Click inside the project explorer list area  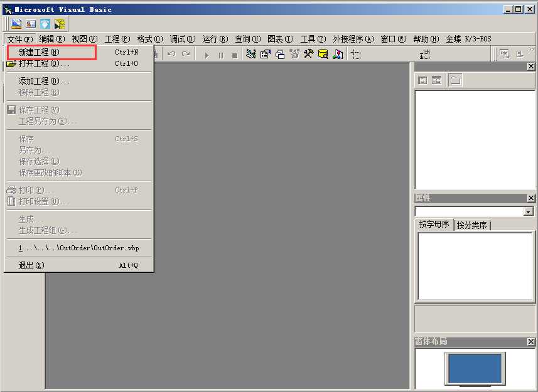pyautogui.click(x=475, y=139)
